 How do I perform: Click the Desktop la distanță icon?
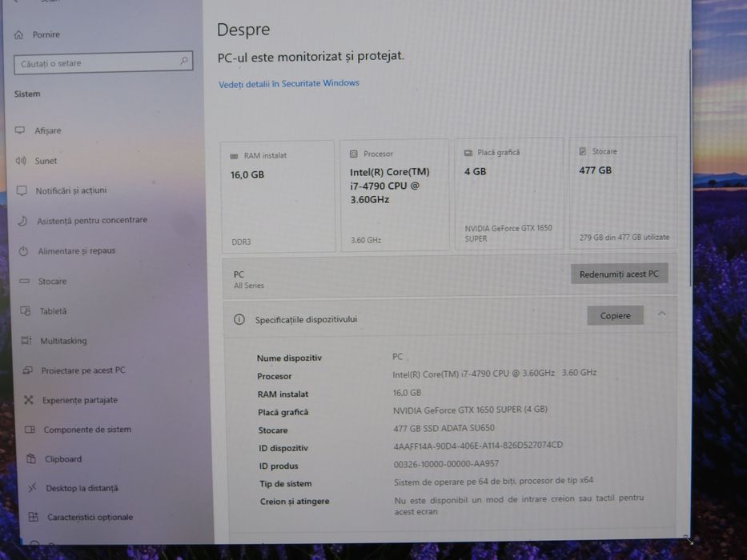click(32, 488)
